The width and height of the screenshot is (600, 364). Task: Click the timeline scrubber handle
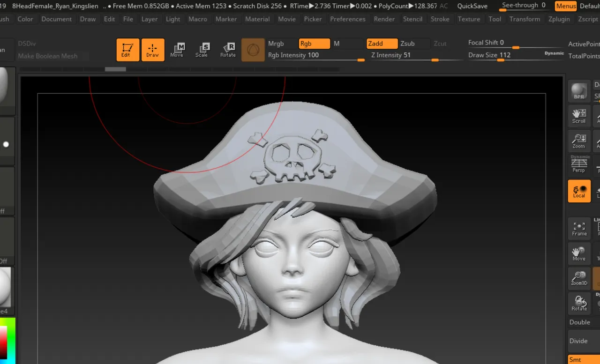click(115, 69)
